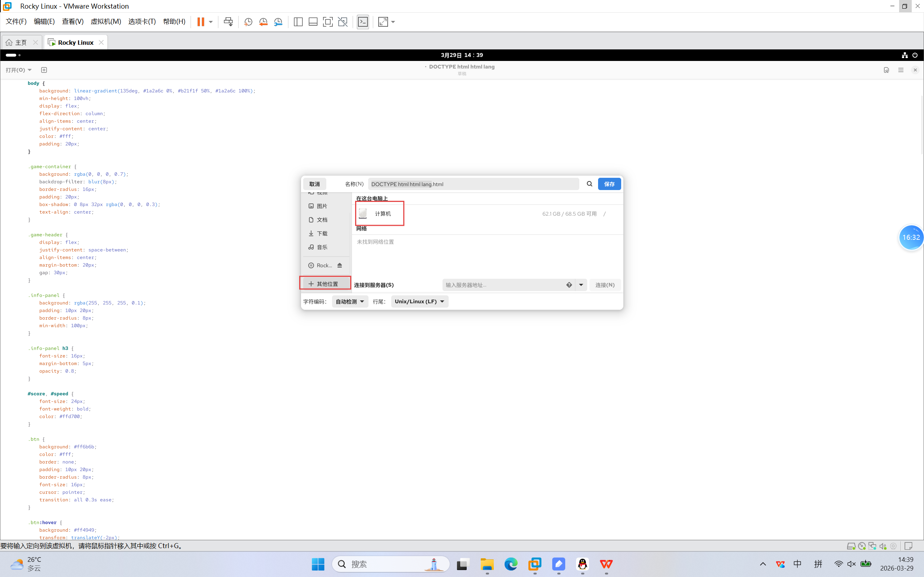Screen dimensions: 924x577
Task: Click the revert to snapshot icon
Action: tap(263, 22)
